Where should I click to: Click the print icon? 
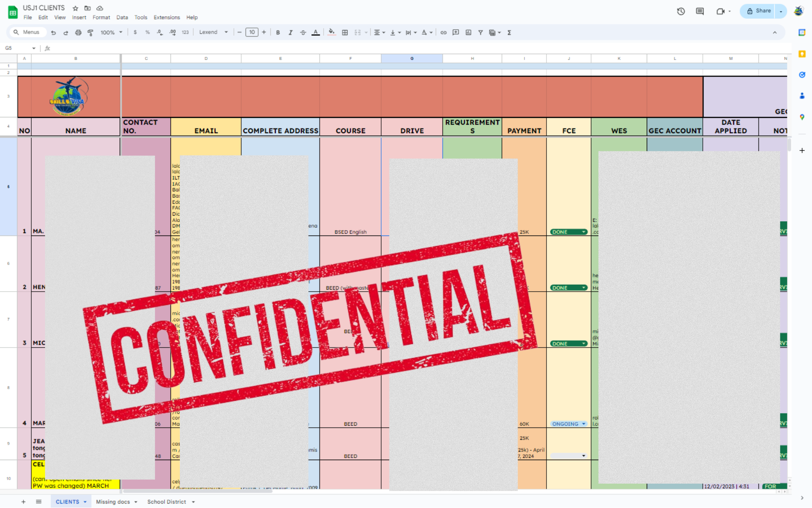click(x=78, y=32)
